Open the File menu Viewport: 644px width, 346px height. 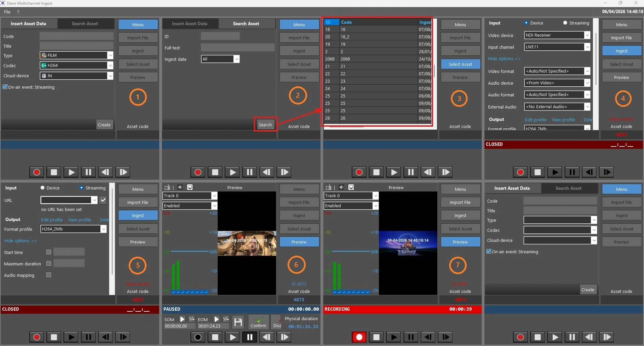coord(7,12)
